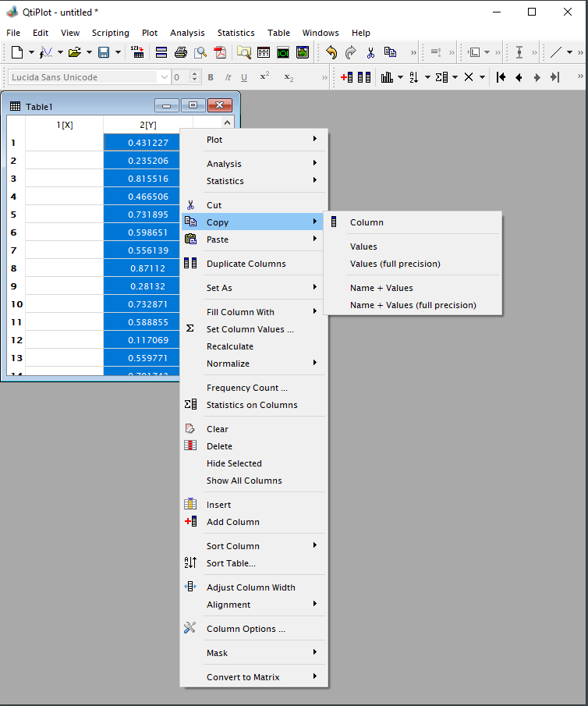Click the Save project floppy disk icon

104,52
